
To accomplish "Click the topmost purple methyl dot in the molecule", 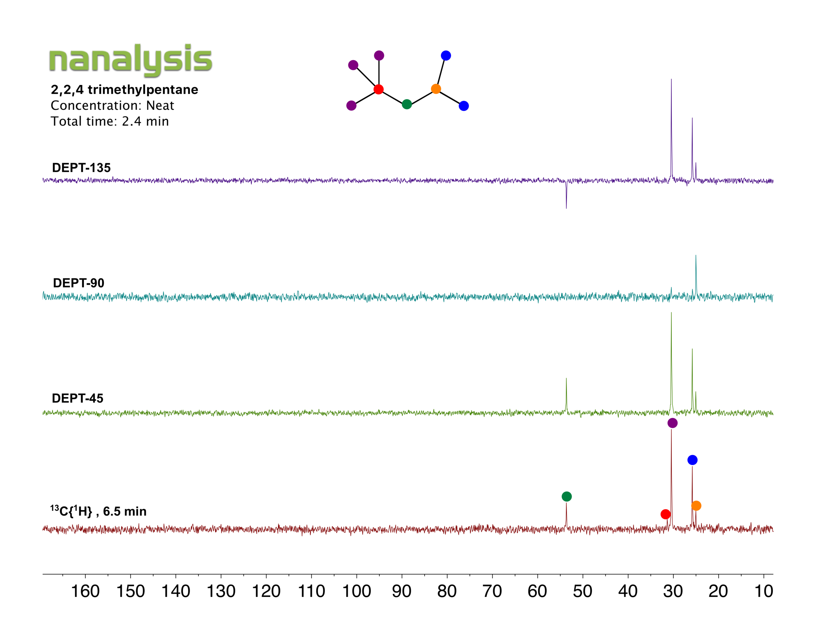I will [379, 56].
